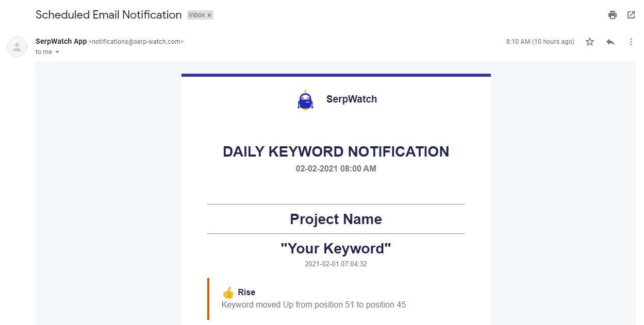Click the SerpWatch brand name text
Viewport: 644px width, 325px height.
(351, 99)
